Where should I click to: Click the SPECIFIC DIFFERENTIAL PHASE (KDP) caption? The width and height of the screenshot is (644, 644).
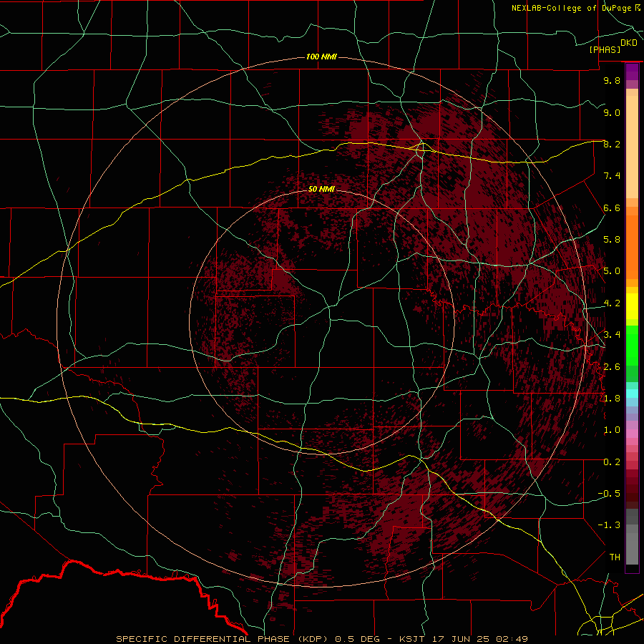click(223, 639)
